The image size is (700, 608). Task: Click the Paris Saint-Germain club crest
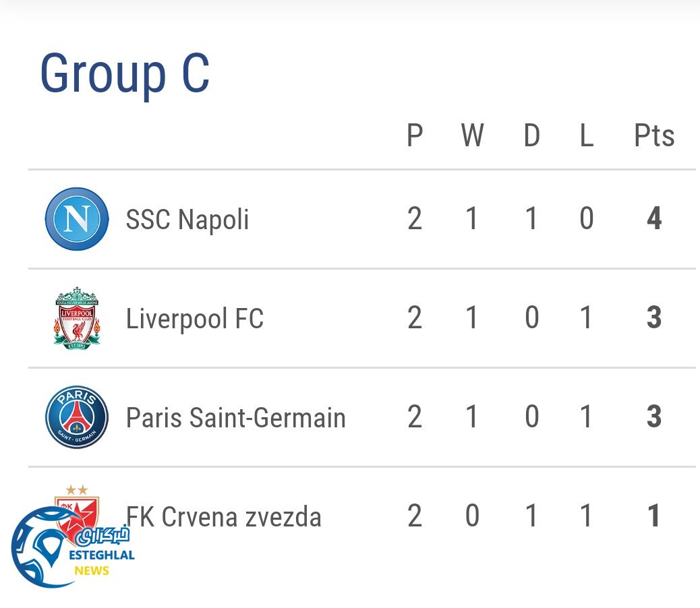(77, 417)
